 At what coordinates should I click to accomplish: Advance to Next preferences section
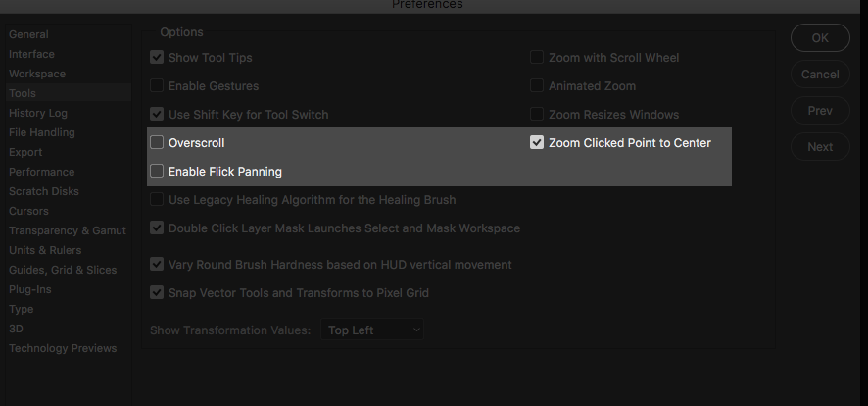click(x=820, y=147)
